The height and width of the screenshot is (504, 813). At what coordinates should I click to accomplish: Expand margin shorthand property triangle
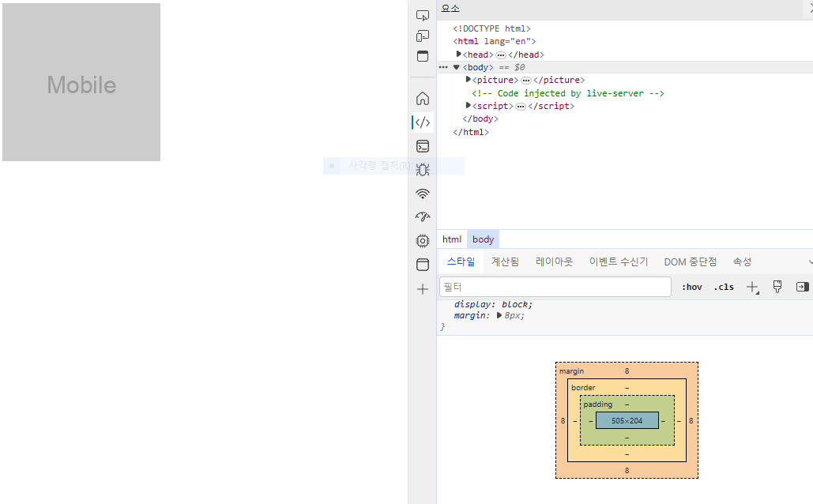[x=499, y=315]
